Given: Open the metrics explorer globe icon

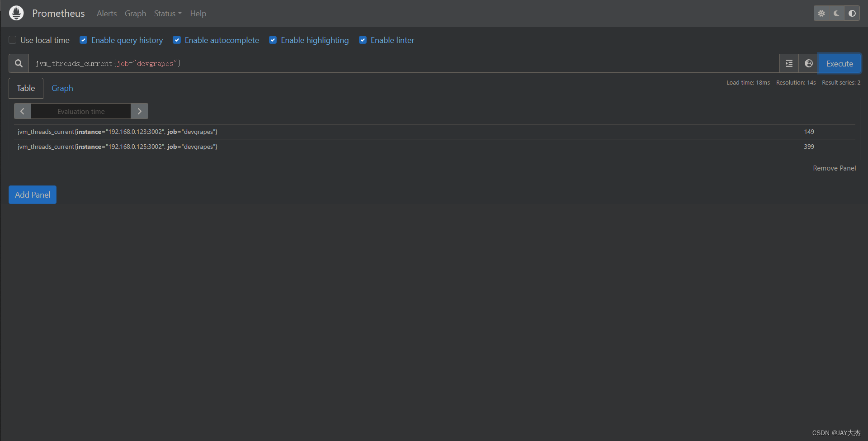Looking at the screenshot, I should pos(808,63).
